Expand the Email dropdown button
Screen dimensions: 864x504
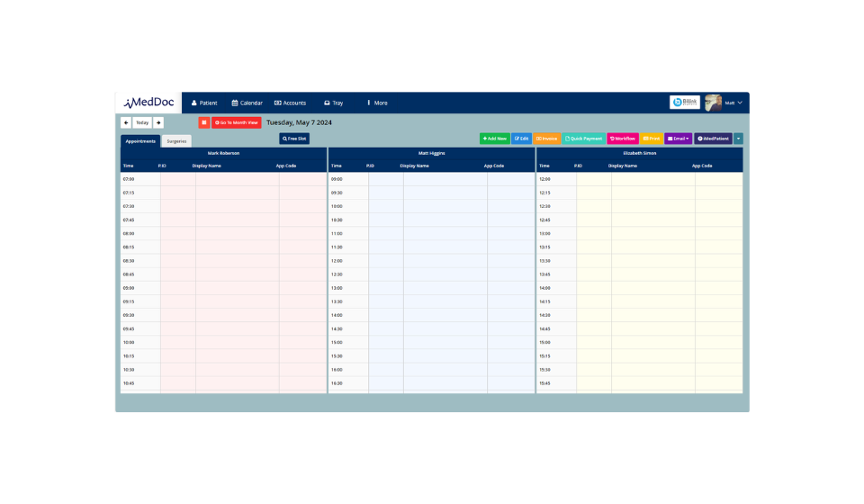pyautogui.click(x=679, y=139)
